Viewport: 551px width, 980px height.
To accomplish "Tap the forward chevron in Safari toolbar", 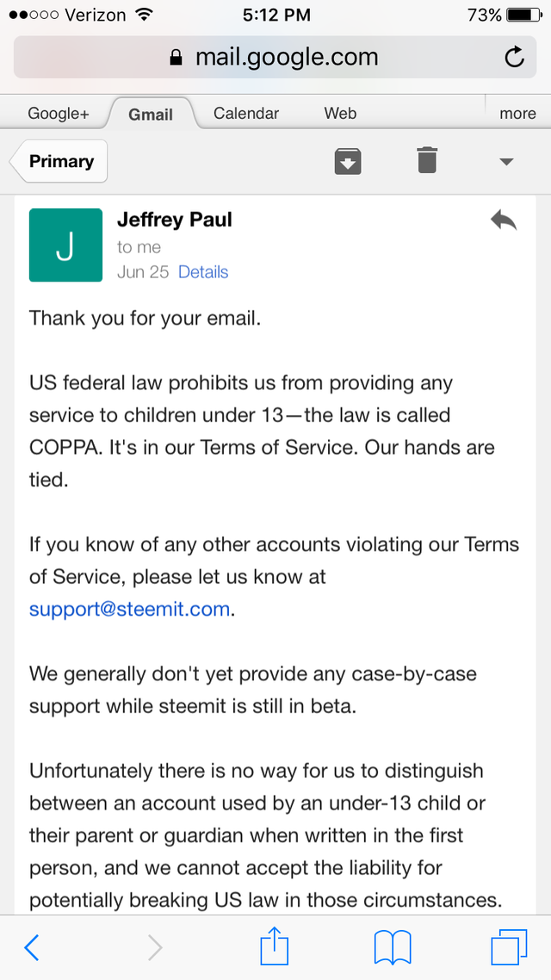I will coord(155,948).
